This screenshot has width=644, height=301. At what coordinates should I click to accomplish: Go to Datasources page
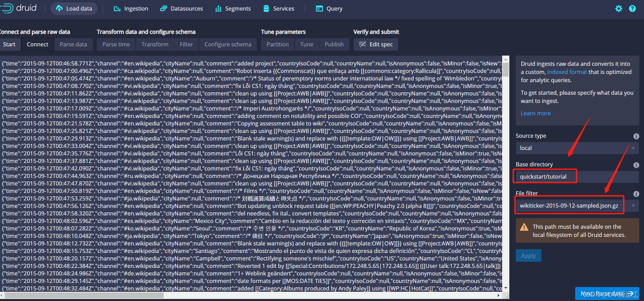pos(182,9)
